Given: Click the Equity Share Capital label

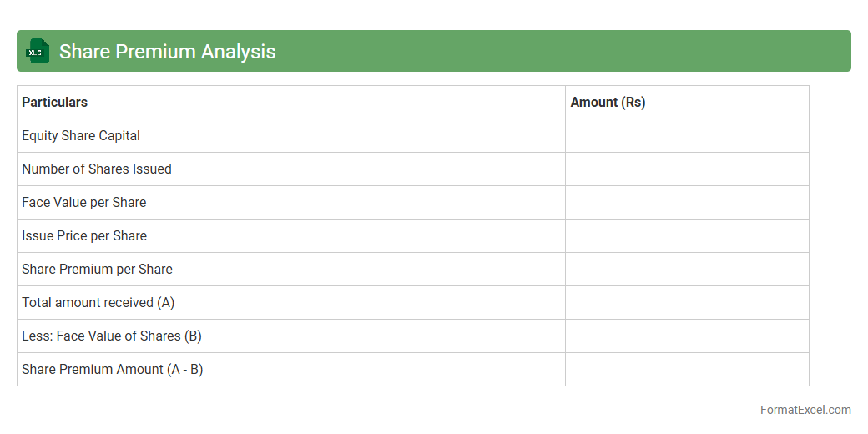Looking at the screenshot, I should 81,136.
